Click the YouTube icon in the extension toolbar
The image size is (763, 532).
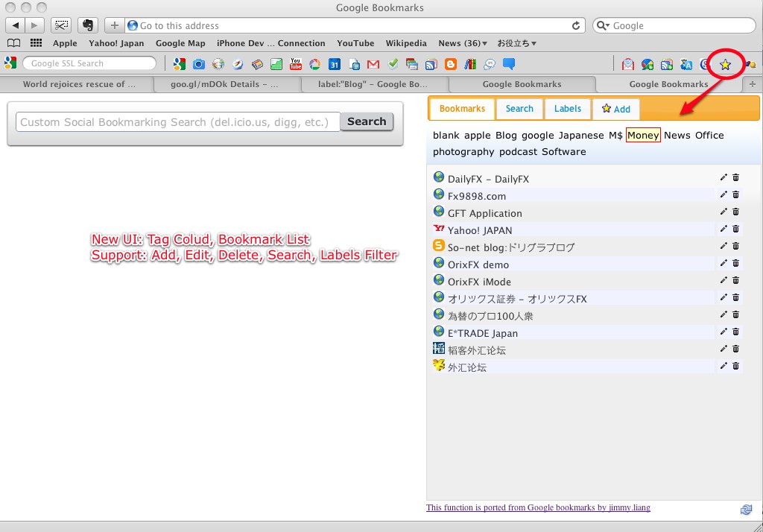[x=295, y=64]
